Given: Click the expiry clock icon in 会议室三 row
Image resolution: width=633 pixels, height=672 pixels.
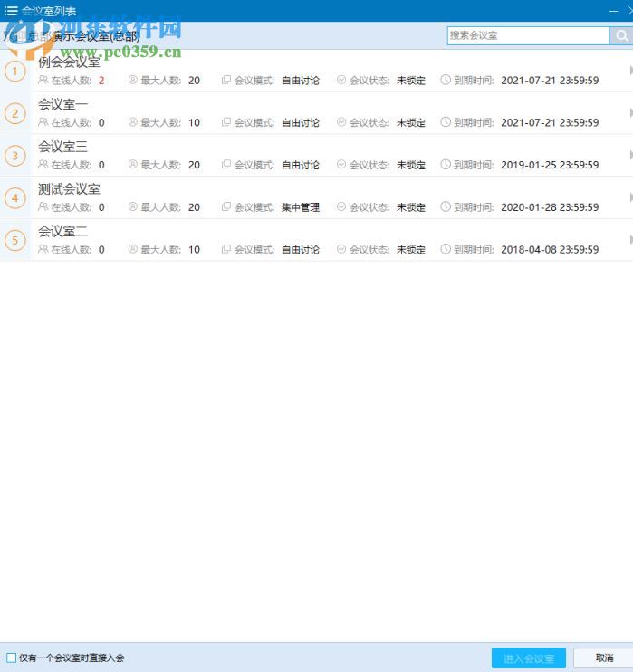Looking at the screenshot, I should [x=446, y=164].
